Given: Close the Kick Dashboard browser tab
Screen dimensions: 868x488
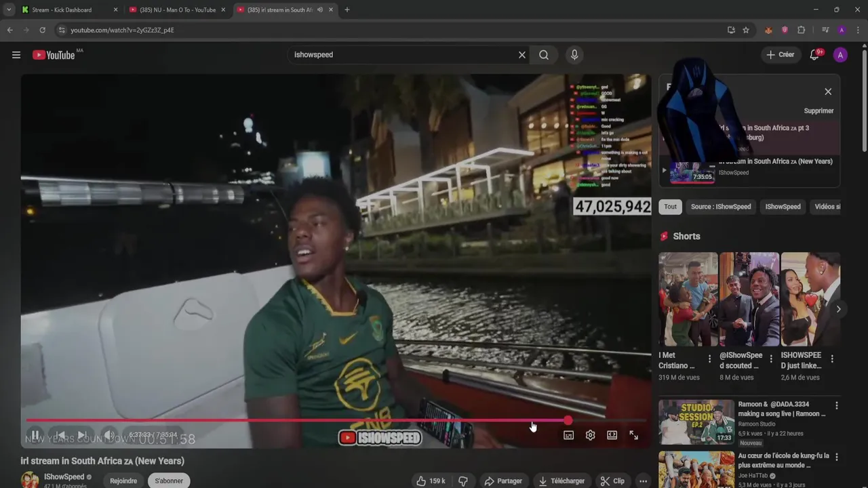Looking at the screenshot, I should click(115, 10).
